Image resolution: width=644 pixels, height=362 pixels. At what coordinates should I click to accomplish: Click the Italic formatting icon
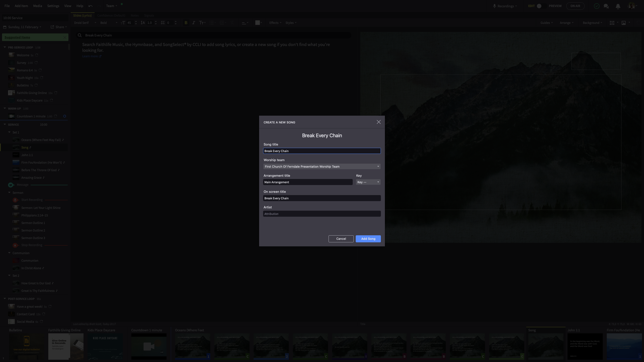pyautogui.click(x=193, y=23)
